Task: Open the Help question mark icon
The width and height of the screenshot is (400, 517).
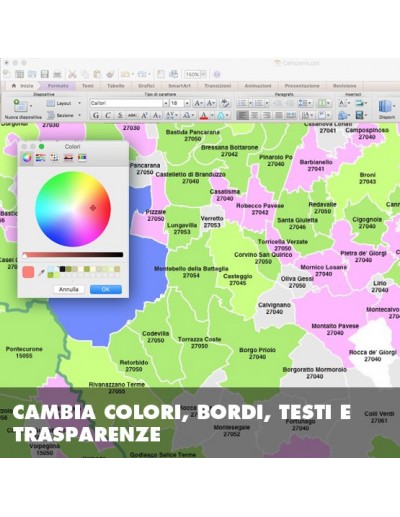Action: point(217,74)
